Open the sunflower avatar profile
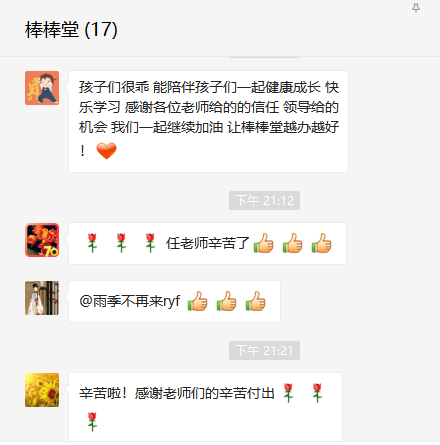The image size is (440, 445). [x=42, y=390]
